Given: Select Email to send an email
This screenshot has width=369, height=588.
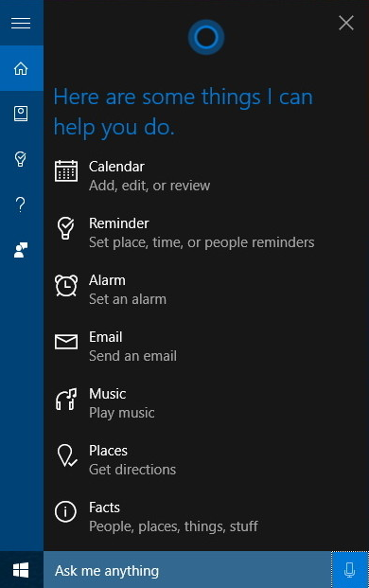Looking at the screenshot, I should tap(206, 347).
